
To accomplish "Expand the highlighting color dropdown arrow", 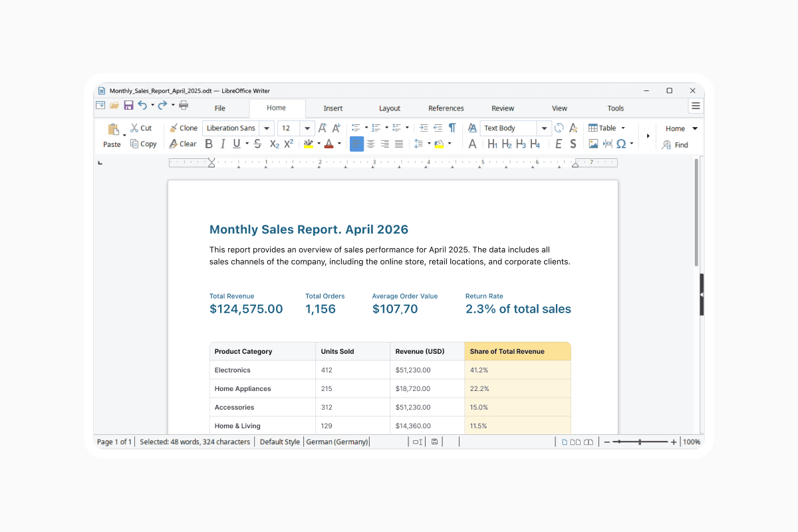I will (319, 144).
